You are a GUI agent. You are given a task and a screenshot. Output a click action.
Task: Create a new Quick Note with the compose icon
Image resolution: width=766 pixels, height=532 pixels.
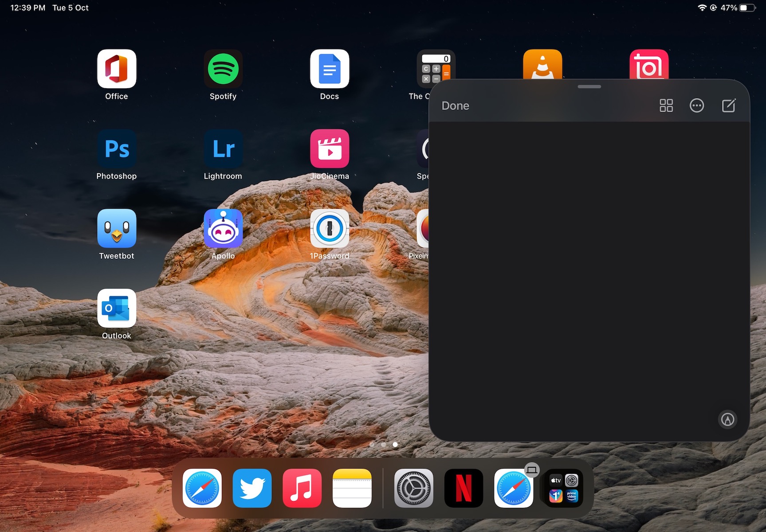[728, 106]
